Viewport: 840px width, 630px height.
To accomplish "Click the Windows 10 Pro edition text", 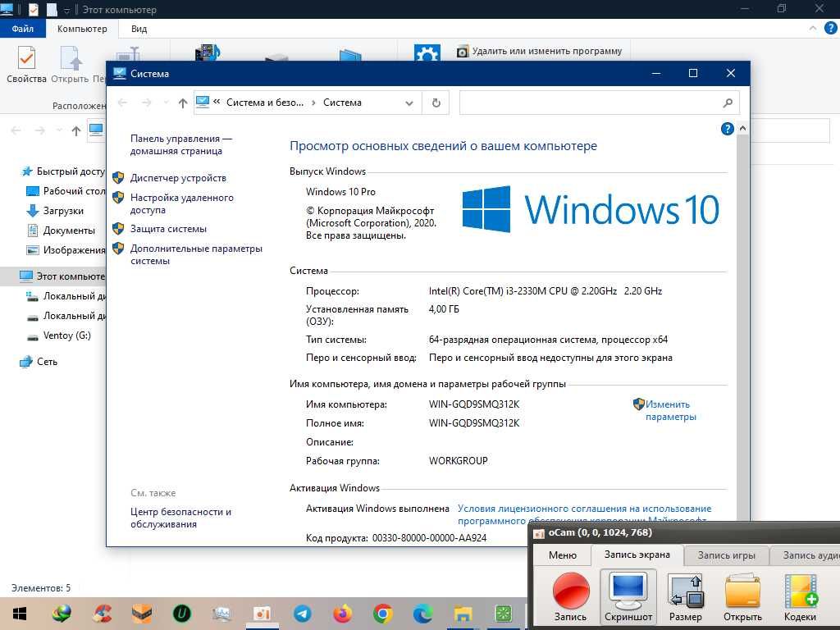I will point(340,192).
